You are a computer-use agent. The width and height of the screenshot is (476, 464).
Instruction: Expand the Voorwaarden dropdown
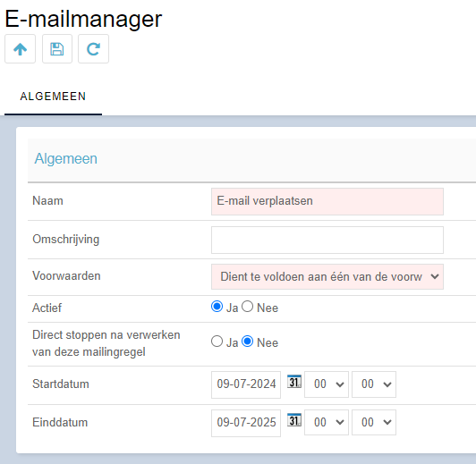pos(327,276)
